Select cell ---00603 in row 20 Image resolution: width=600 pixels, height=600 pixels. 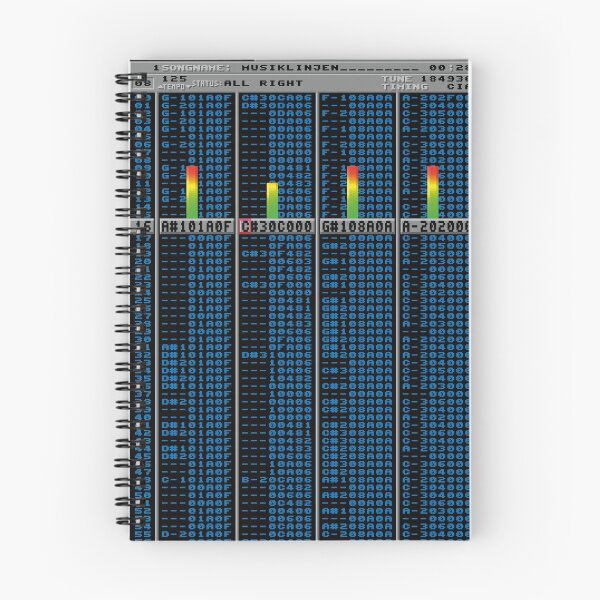pos(277,261)
